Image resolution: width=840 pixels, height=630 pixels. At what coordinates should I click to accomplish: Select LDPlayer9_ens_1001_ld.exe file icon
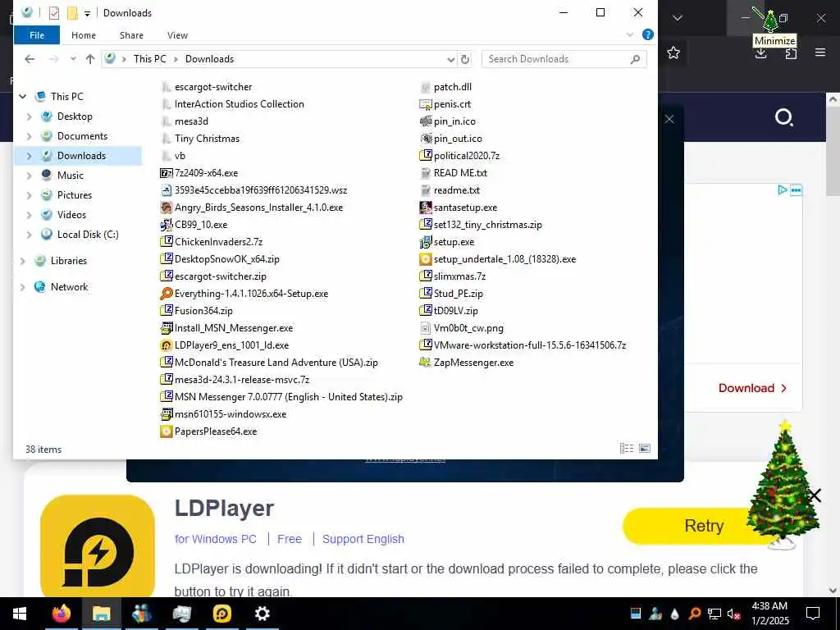pyautogui.click(x=167, y=345)
